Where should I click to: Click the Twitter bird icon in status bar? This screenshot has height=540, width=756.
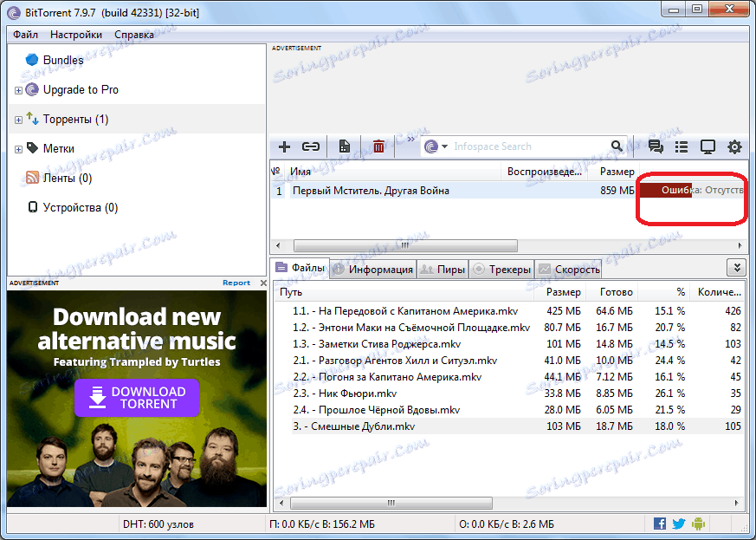tap(679, 524)
